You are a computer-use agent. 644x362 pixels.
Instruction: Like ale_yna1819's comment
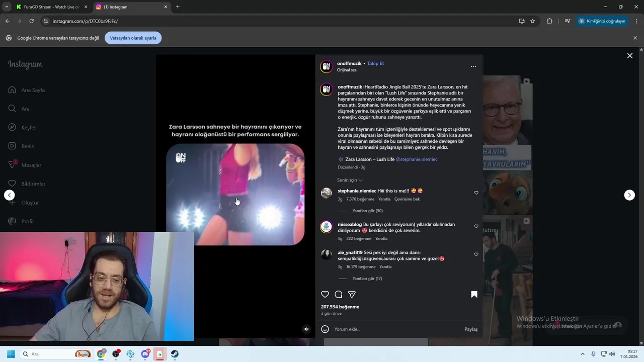[x=476, y=254]
